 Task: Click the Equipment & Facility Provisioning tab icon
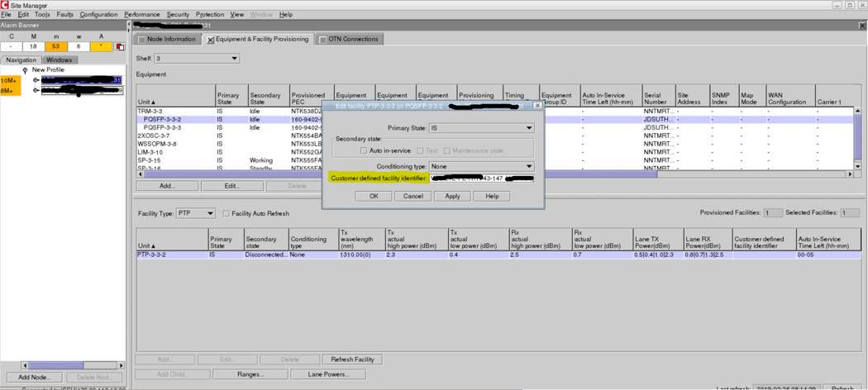pyautogui.click(x=210, y=40)
